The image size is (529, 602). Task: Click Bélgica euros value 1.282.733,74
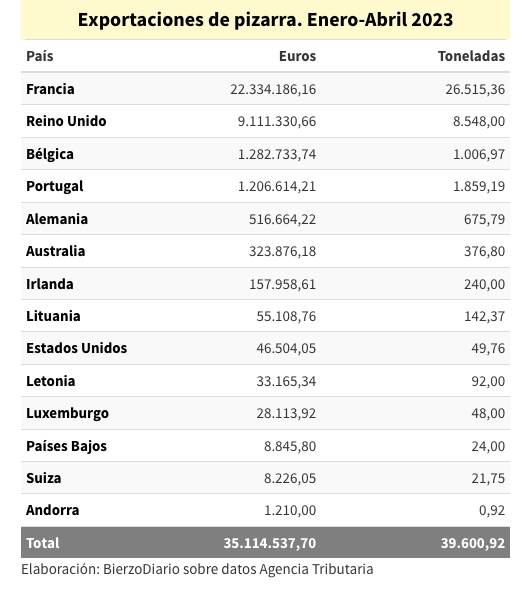[x=277, y=154]
